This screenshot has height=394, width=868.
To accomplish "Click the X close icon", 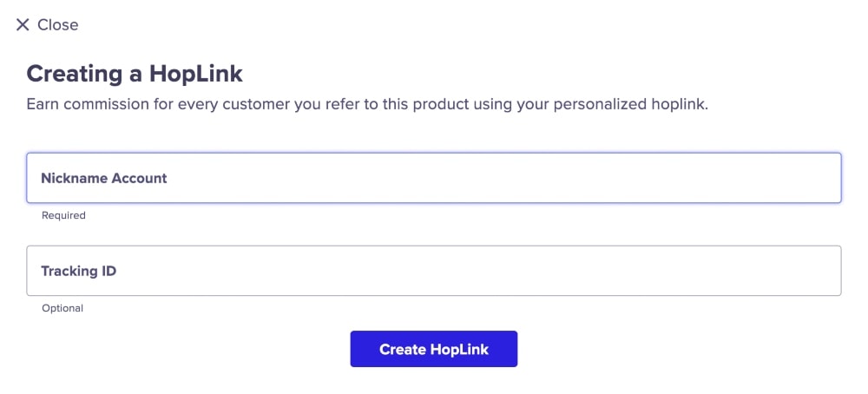I will point(23,25).
